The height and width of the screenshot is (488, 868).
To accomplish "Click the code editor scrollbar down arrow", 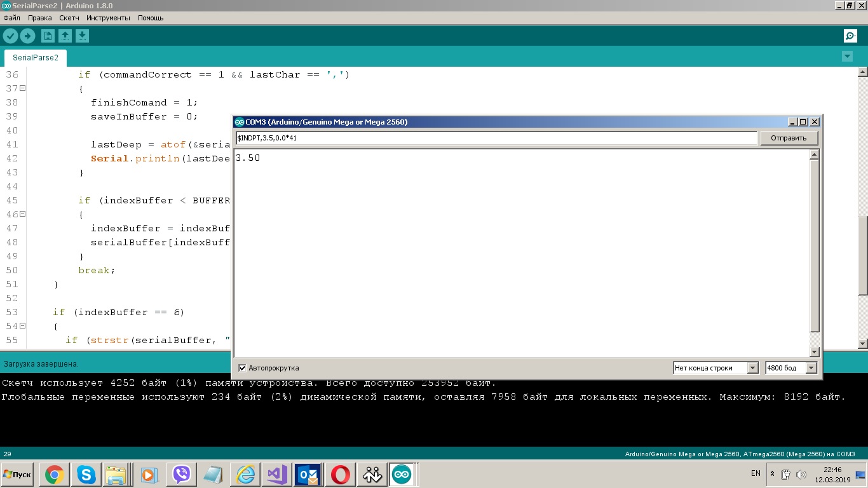I will [x=863, y=344].
